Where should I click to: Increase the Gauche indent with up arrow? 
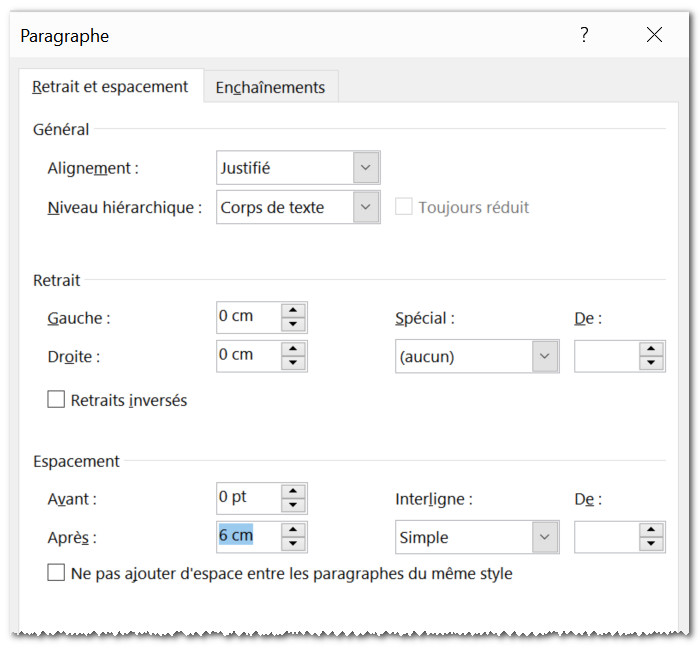[293, 310]
